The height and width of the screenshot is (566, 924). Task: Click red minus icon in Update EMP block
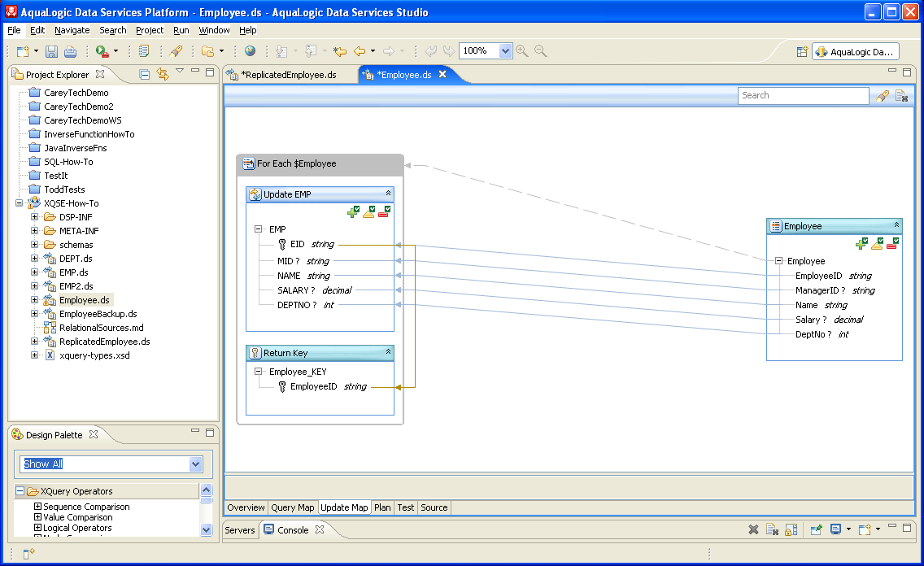click(x=384, y=211)
